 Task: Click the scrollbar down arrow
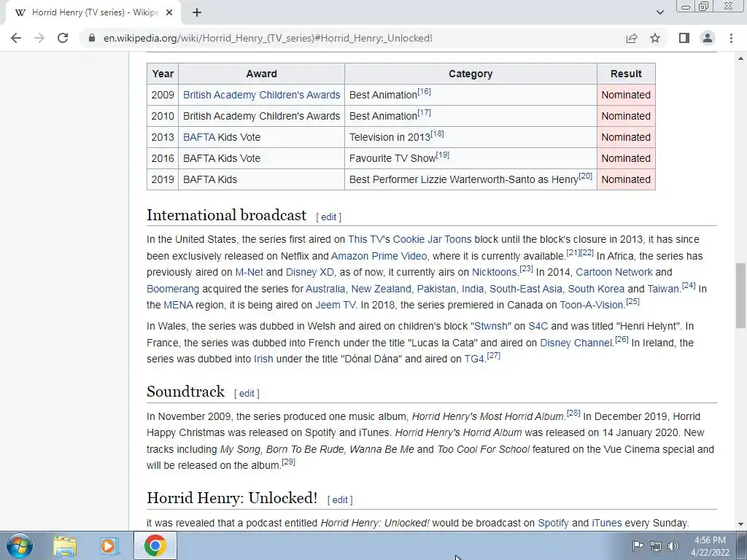(x=741, y=524)
